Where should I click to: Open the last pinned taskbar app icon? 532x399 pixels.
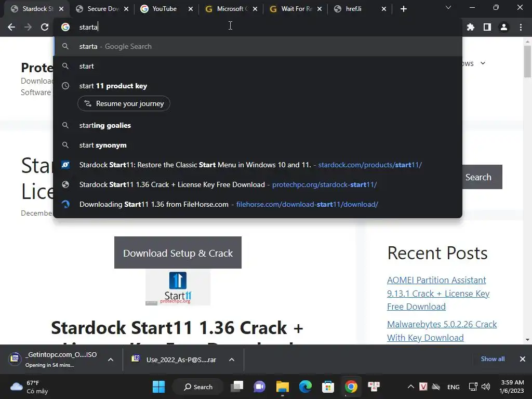(374, 387)
